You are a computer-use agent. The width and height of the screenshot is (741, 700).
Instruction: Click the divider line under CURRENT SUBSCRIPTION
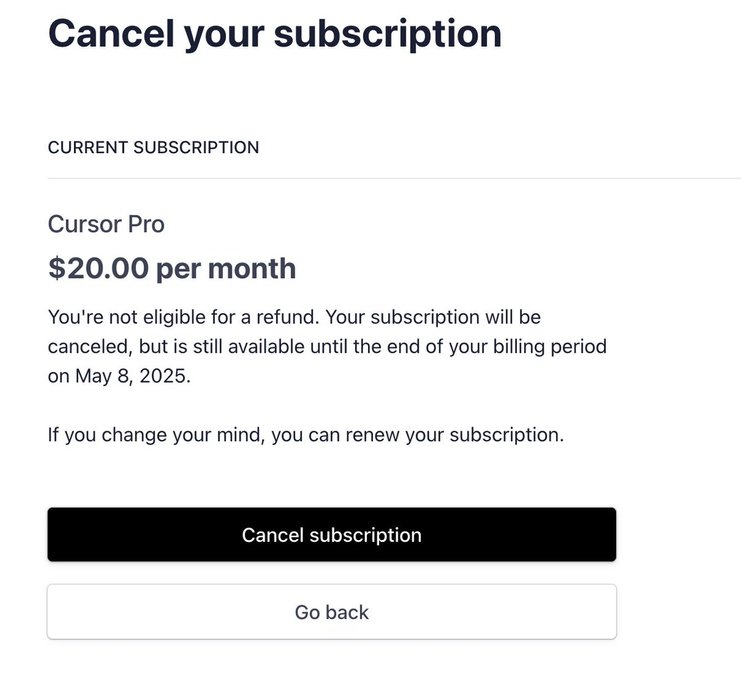point(394,179)
